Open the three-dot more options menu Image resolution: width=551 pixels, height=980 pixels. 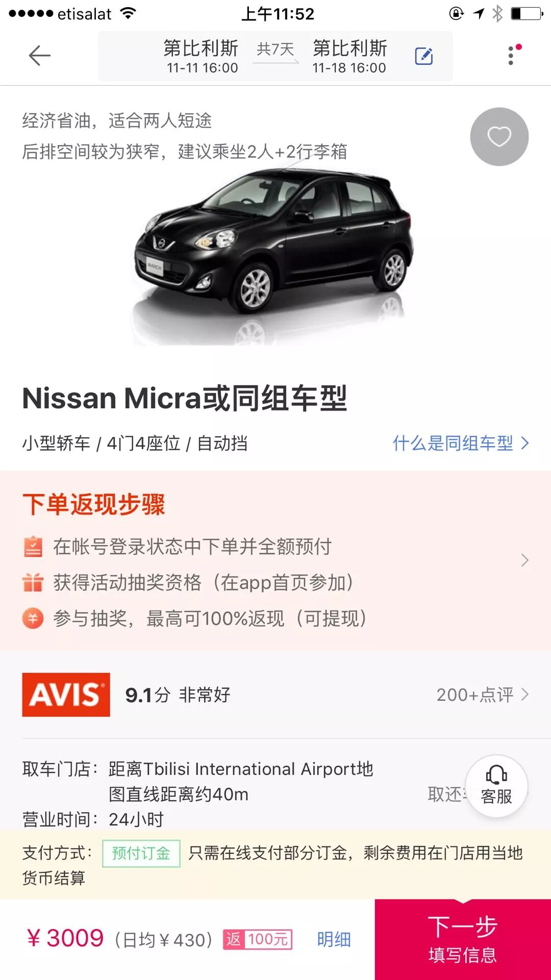(512, 55)
